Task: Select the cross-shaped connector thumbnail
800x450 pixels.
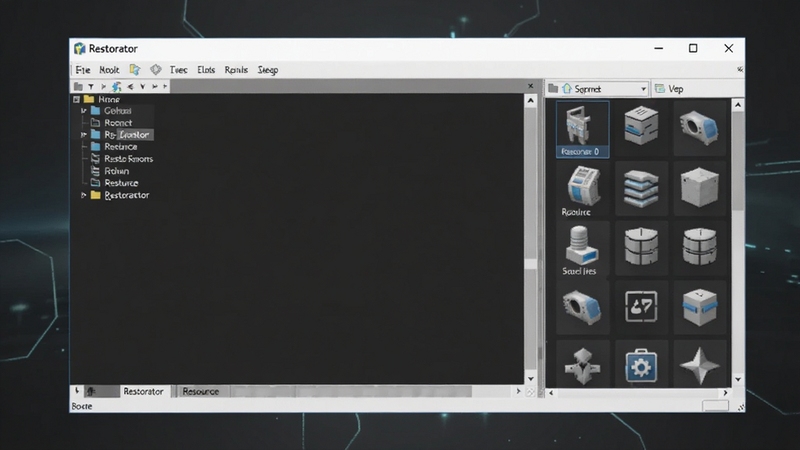Action: 582,365
